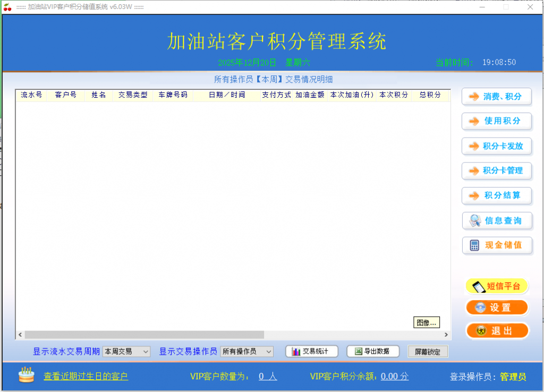
Task: Open the 积分卡发放 function
Action: click(x=496, y=146)
